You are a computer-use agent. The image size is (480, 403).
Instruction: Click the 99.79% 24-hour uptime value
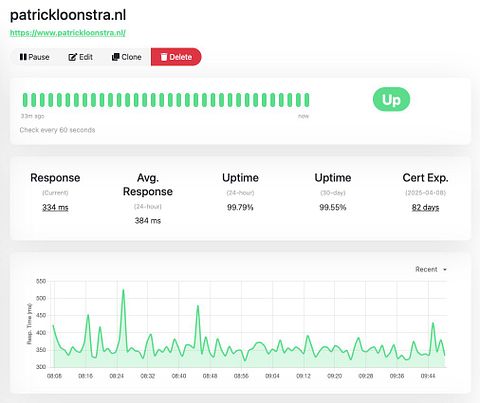click(x=240, y=207)
